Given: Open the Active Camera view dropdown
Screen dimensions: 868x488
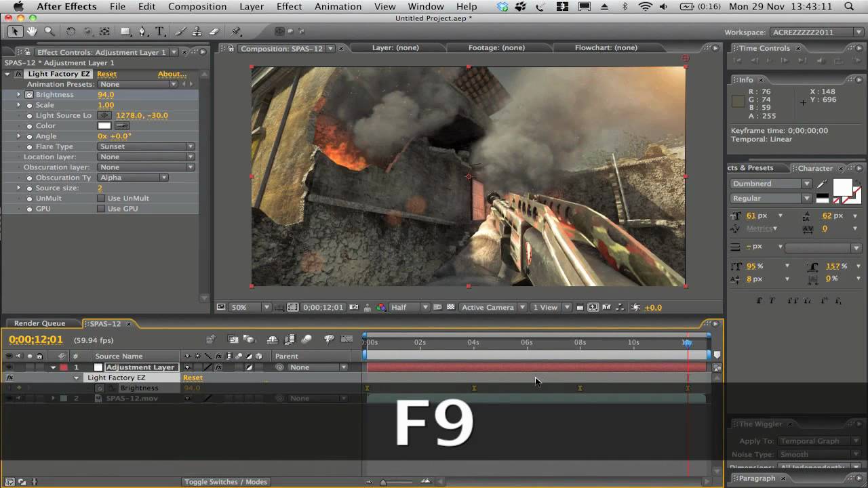Looking at the screenshot, I should click(493, 307).
